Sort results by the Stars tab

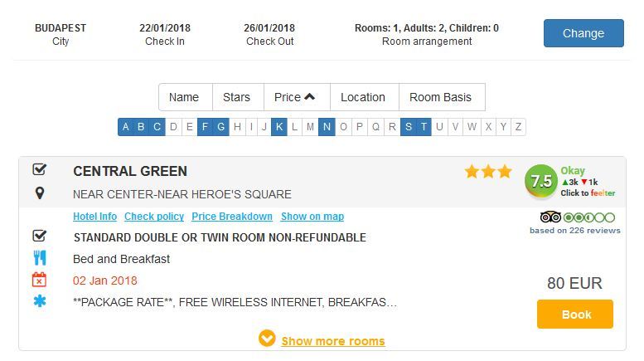(238, 97)
